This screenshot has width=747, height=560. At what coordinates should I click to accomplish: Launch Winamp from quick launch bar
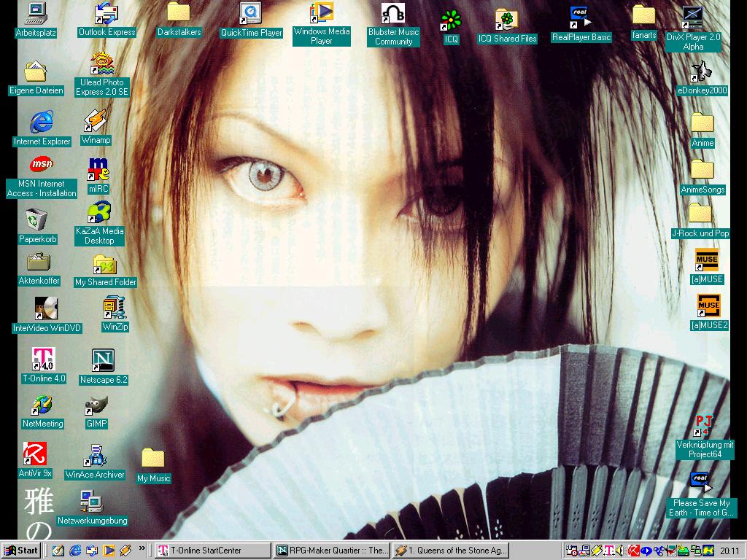(x=125, y=551)
